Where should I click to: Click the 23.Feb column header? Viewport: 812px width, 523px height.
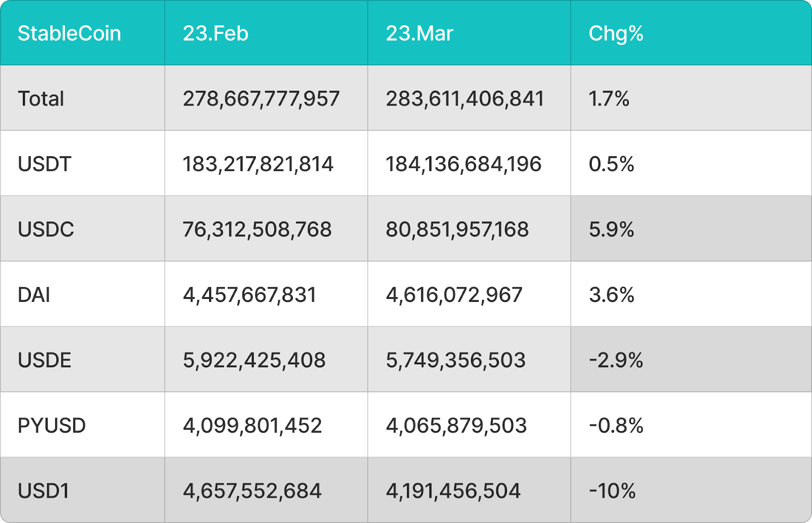click(216, 33)
